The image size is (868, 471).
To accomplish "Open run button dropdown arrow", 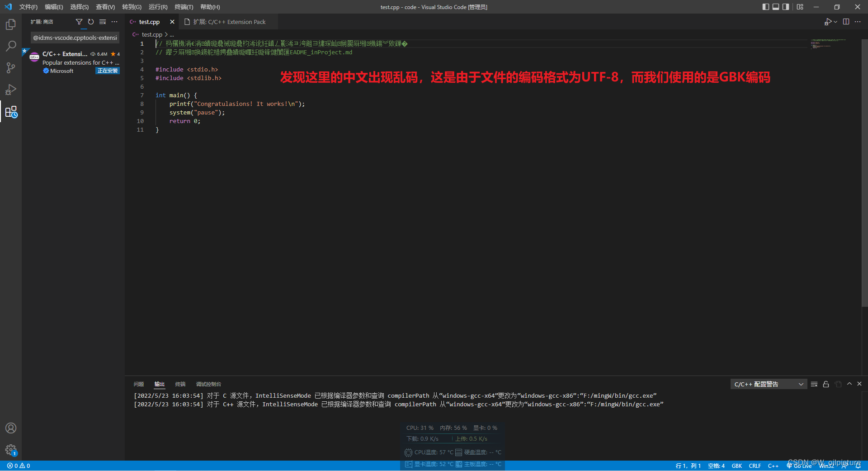I will coord(835,22).
